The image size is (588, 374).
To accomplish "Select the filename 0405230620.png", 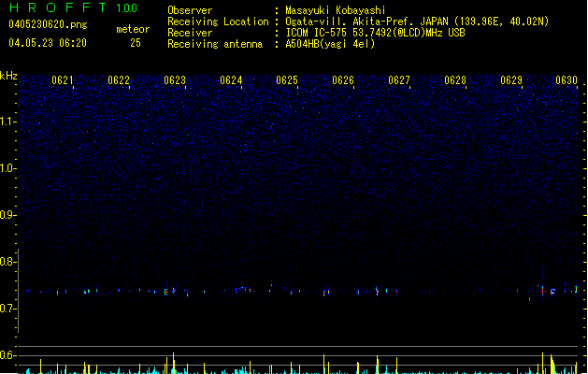I will [48, 24].
